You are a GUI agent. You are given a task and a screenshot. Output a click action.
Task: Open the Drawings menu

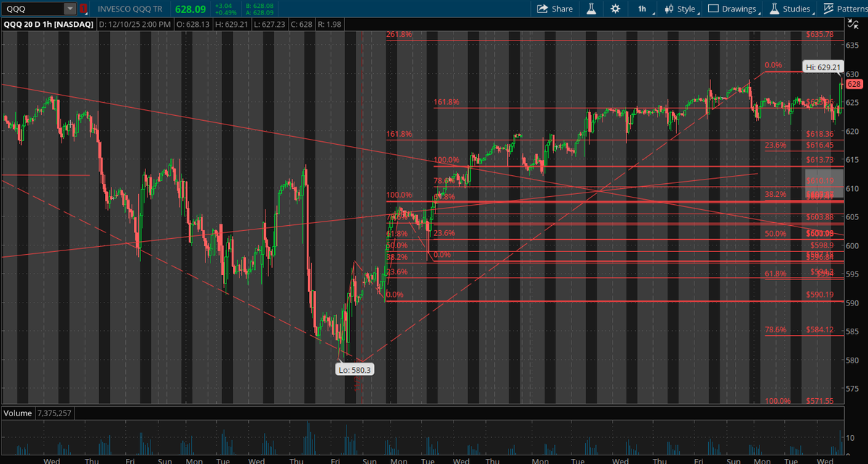coord(735,9)
